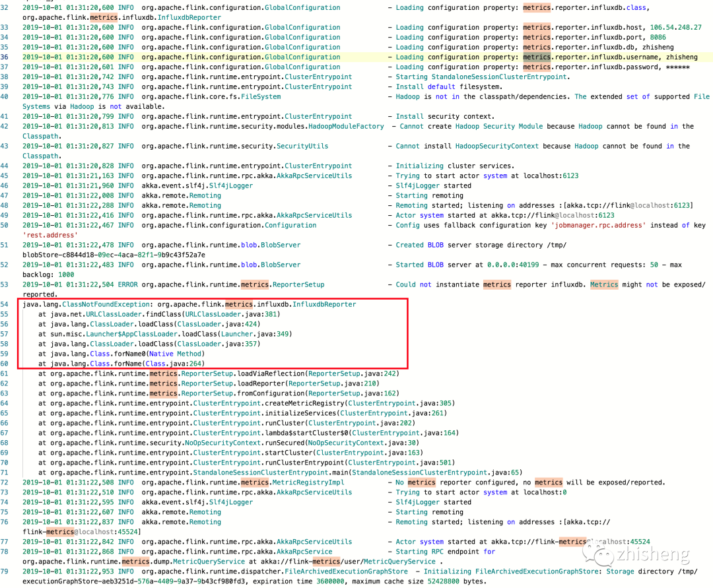Click ClassLoader.java:357 reference
Viewport: 713px width, 588px height.
217,344
